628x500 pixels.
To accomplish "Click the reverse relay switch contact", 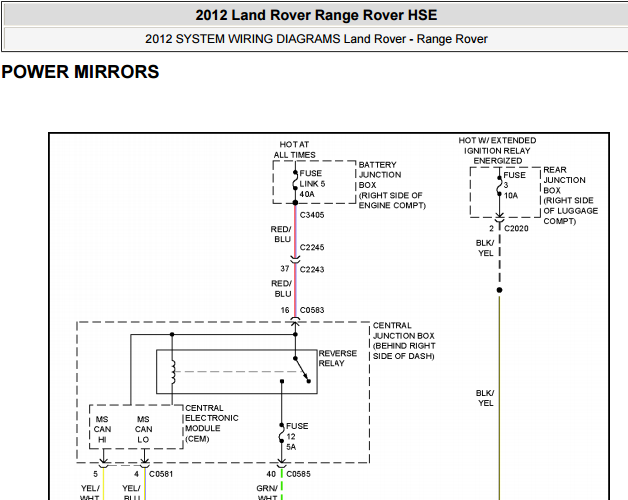I will 302,370.
